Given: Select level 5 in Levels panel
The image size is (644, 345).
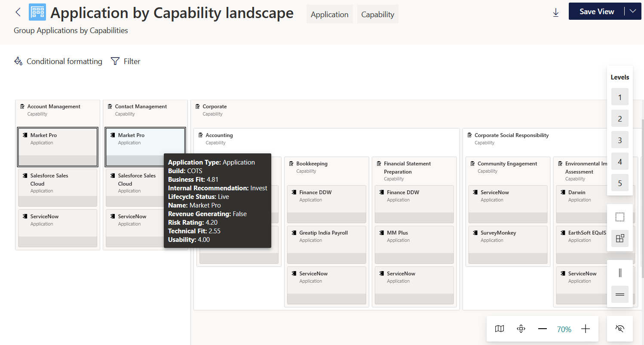Looking at the screenshot, I should (x=620, y=183).
